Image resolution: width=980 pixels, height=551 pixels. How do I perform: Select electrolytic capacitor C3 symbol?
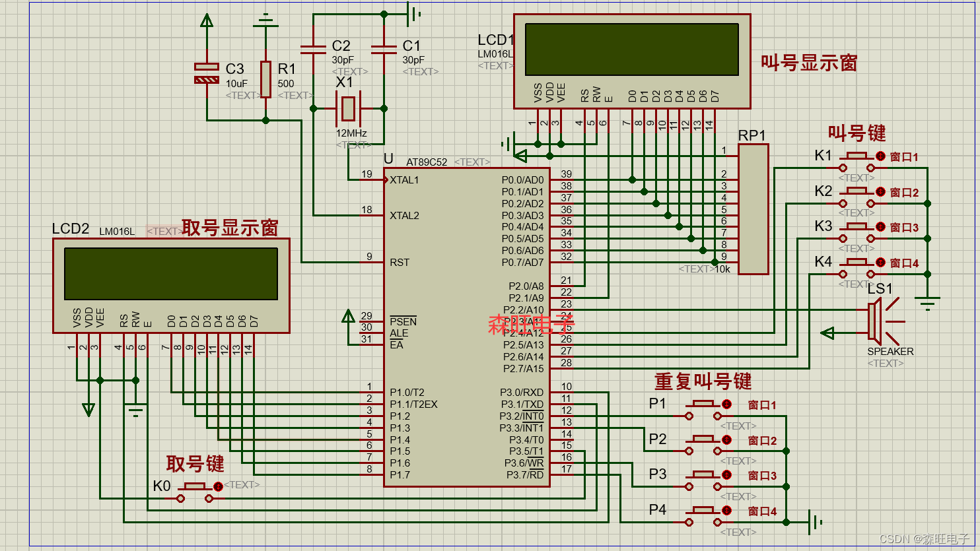tap(207, 73)
